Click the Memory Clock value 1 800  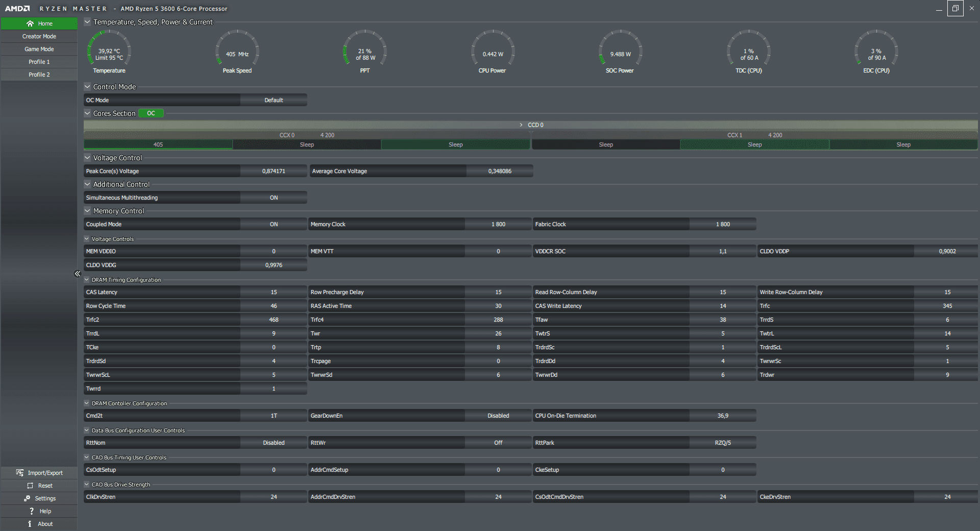point(498,224)
